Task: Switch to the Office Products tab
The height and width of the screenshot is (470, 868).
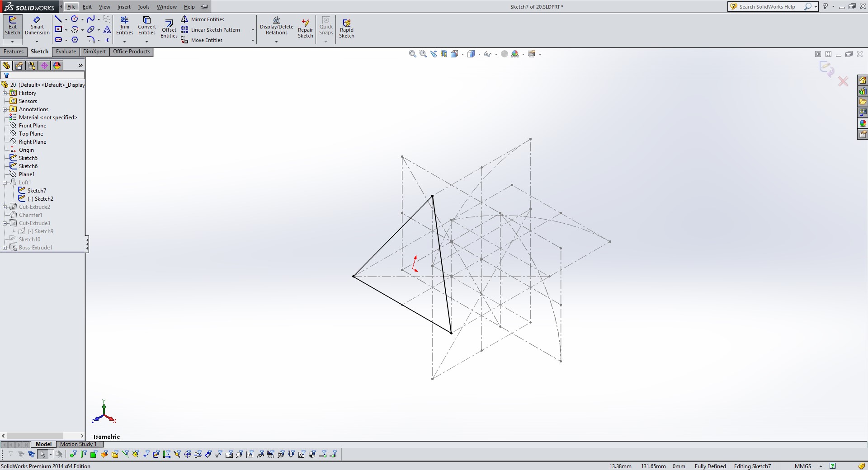Action: (x=132, y=52)
